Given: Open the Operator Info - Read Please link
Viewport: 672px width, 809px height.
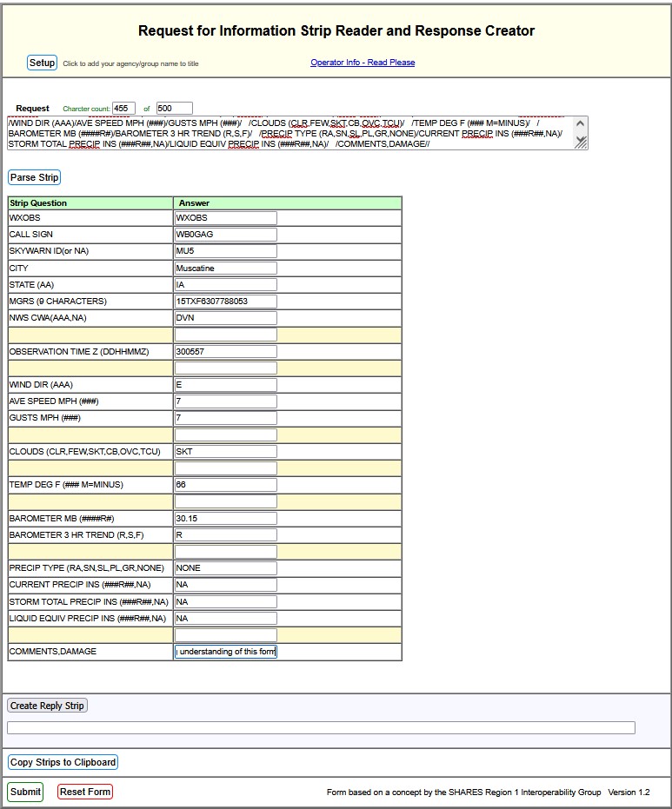Looking at the screenshot, I should [363, 63].
